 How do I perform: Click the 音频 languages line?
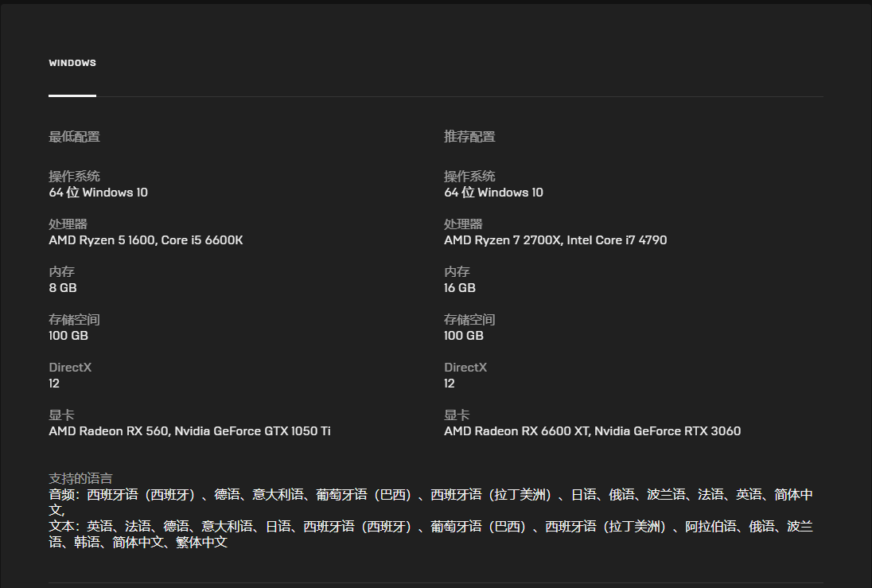coord(431,502)
